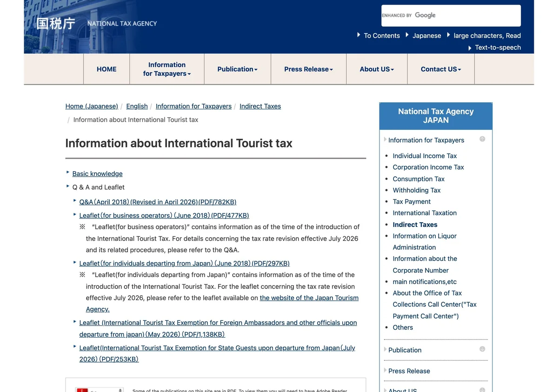Collapse Information for Taxpayers using sidebar round icon
This screenshot has height=392, width=558.
[482, 139]
